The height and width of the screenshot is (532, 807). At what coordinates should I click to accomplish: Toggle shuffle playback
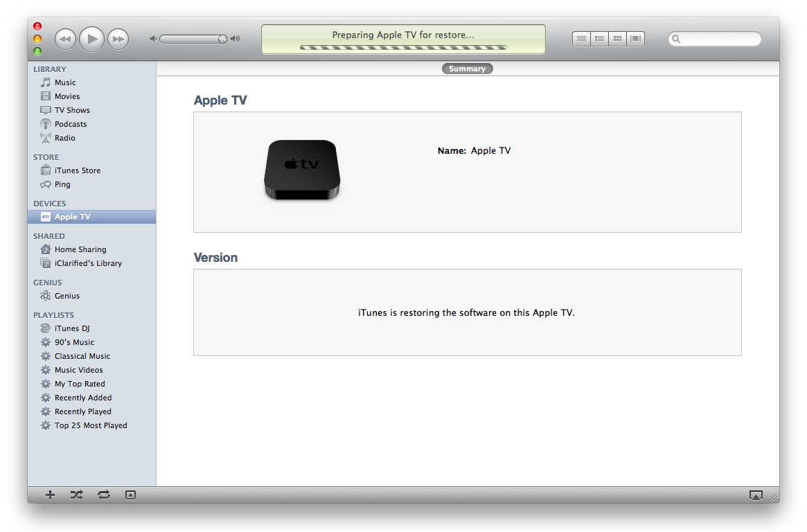(77, 495)
